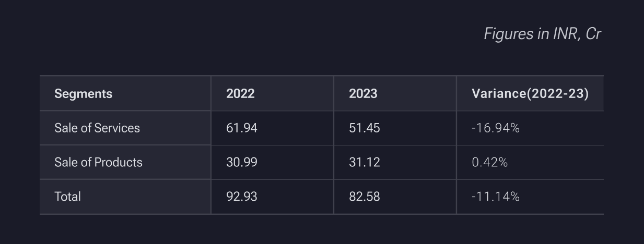The width and height of the screenshot is (644, 244).
Task: Click the 'Figures in INR, Cr' caption
Action: (543, 34)
